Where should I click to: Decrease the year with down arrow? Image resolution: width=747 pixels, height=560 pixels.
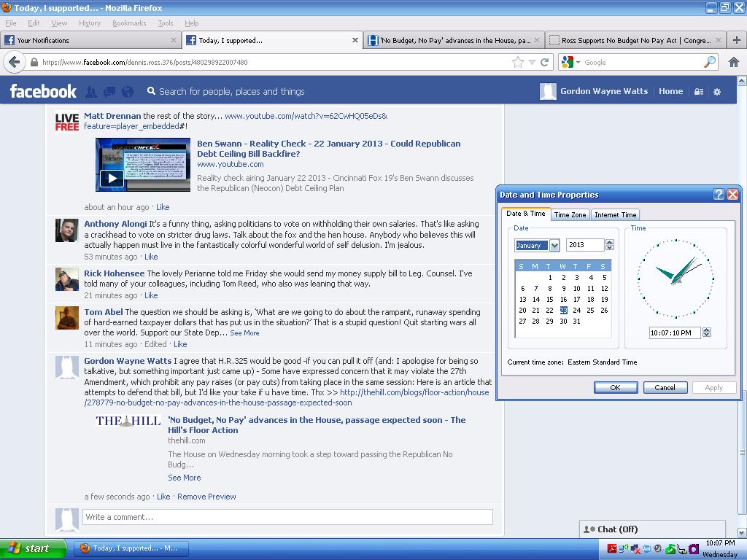click(x=610, y=248)
